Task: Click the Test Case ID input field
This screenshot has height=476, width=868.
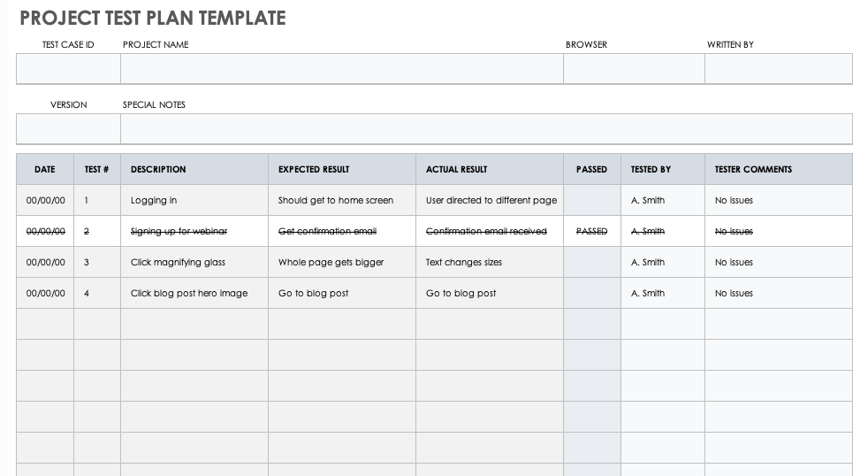Action: 68,69
